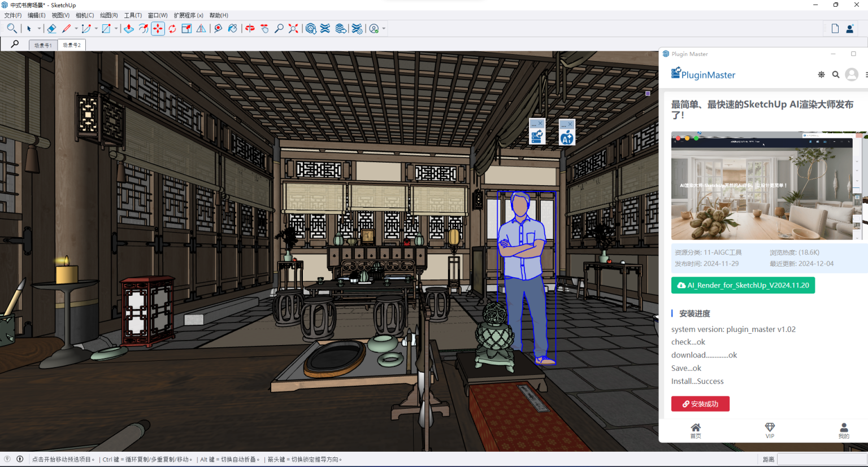Open search in Plugin Master
This screenshot has height=467, width=868.
836,74
